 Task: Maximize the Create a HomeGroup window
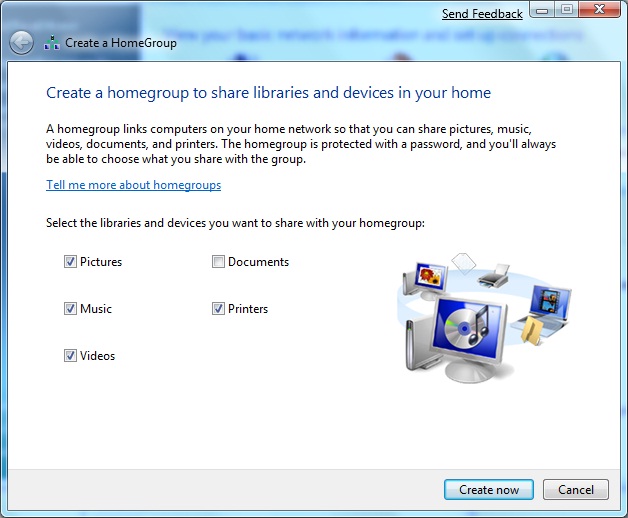click(x=567, y=10)
